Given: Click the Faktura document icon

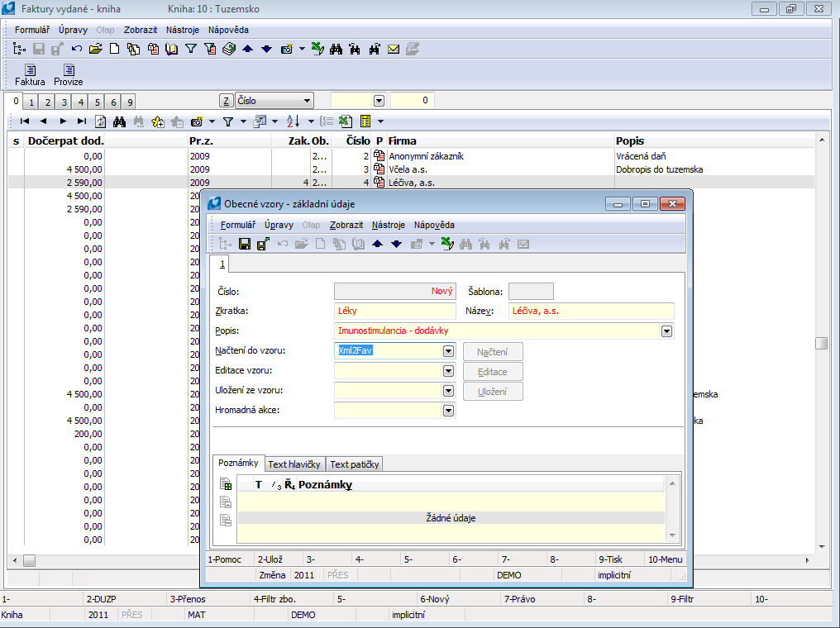Looking at the screenshot, I should pyautogui.click(x=30, y=71).
